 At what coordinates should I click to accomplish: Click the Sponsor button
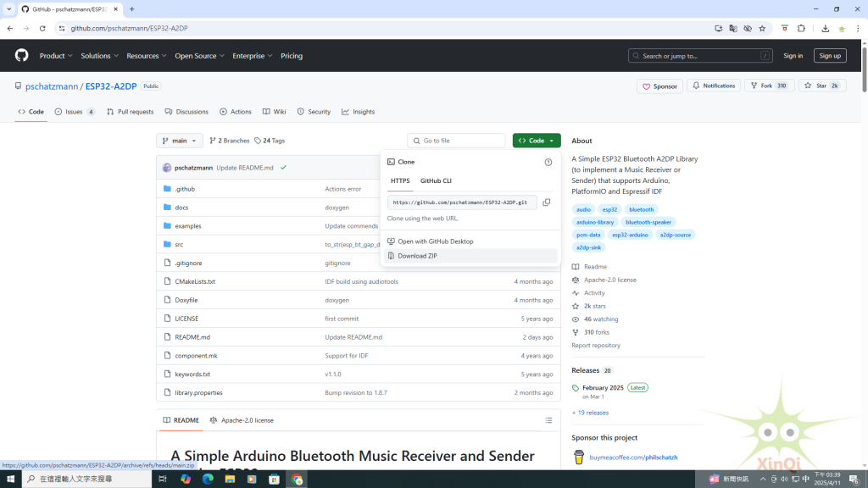pos(659,86)
